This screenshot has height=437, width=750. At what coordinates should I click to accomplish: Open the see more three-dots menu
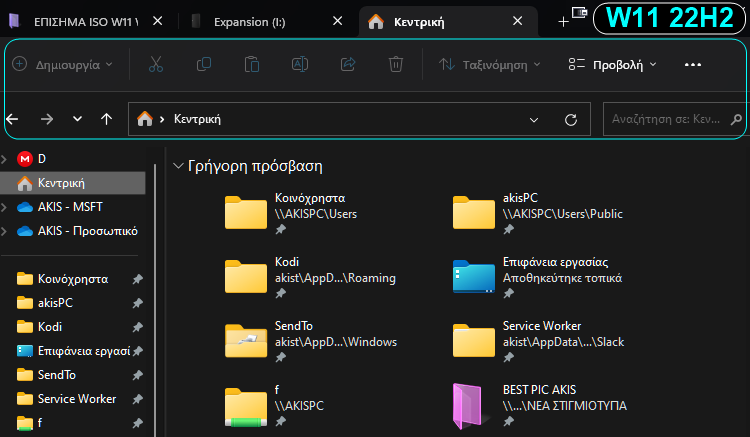(x=693, y=64)
